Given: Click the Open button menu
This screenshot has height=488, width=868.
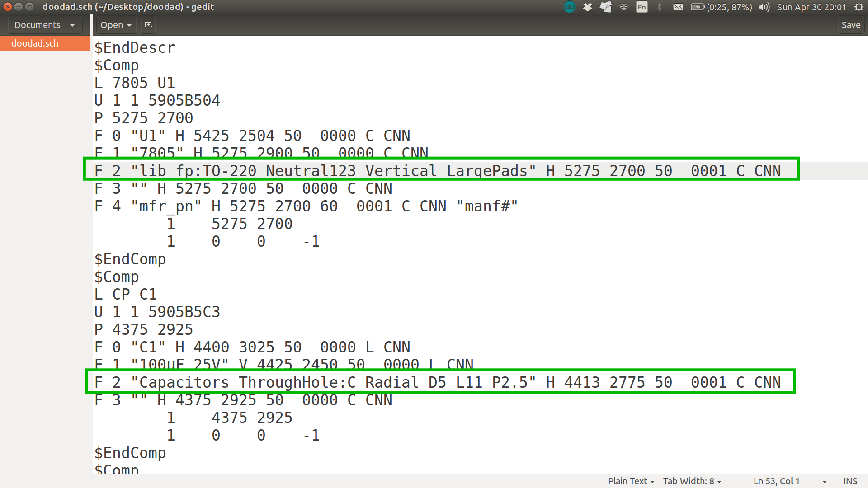Looking at the screenshot, I should 116,25.
